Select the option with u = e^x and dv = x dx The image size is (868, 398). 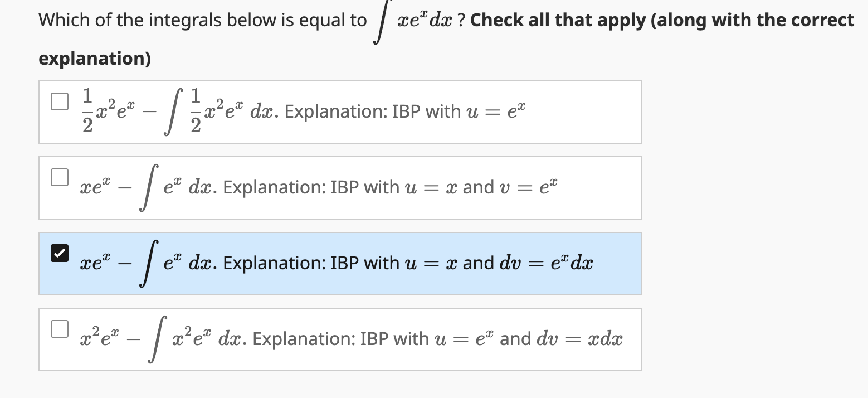coord(340,338)
